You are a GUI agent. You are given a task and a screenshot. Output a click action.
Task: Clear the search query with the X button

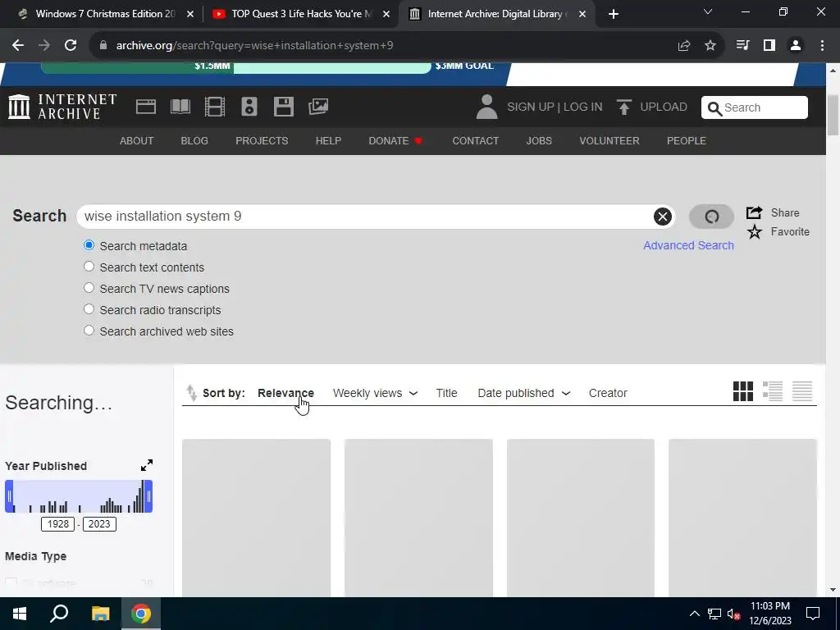tap(663, 217)
